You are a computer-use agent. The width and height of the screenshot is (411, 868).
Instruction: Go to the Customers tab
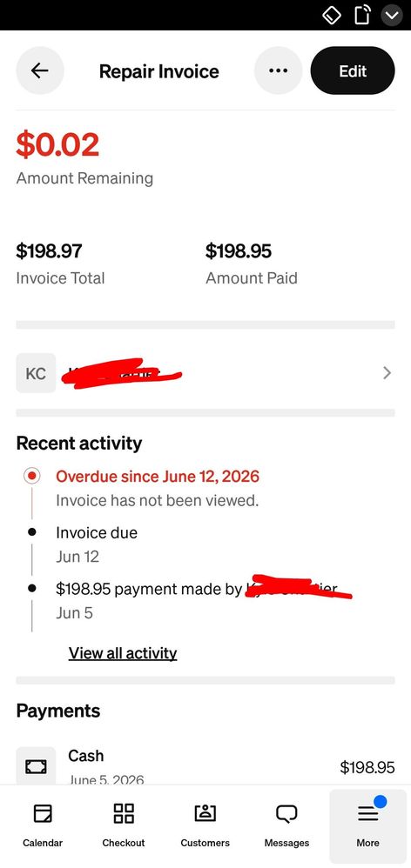pos(205,825)
